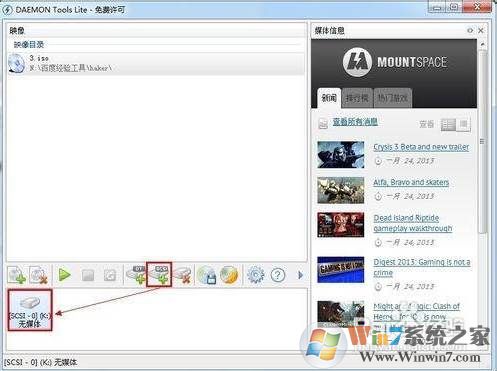Image resolution: width=497 pixels, height=371 pixels.
Task: Click the Remove Image icon with orange X
Action: click(x=39, y=275)
